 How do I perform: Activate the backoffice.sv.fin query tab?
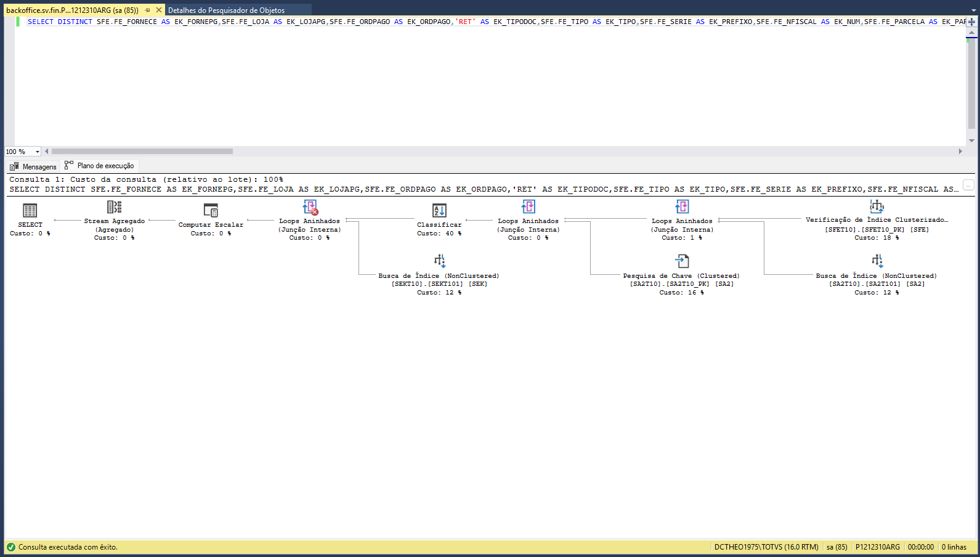pos(72,10)
